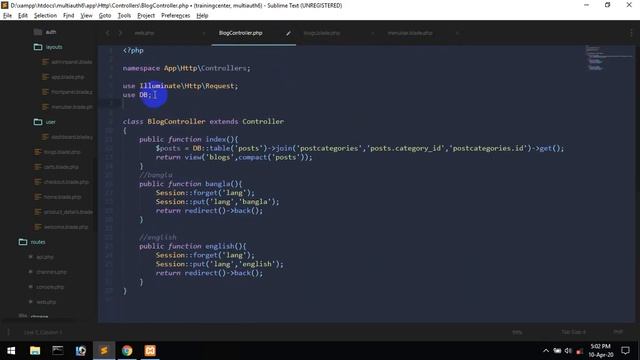Collapse the user folder in sidebar

point(45,122)
